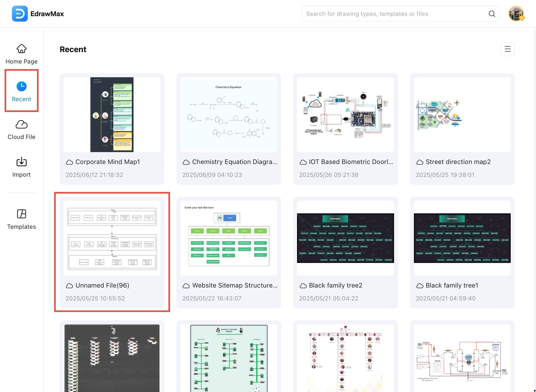Click inside the search input field
The width and height of the screenshot is (536, 392).
385,14
